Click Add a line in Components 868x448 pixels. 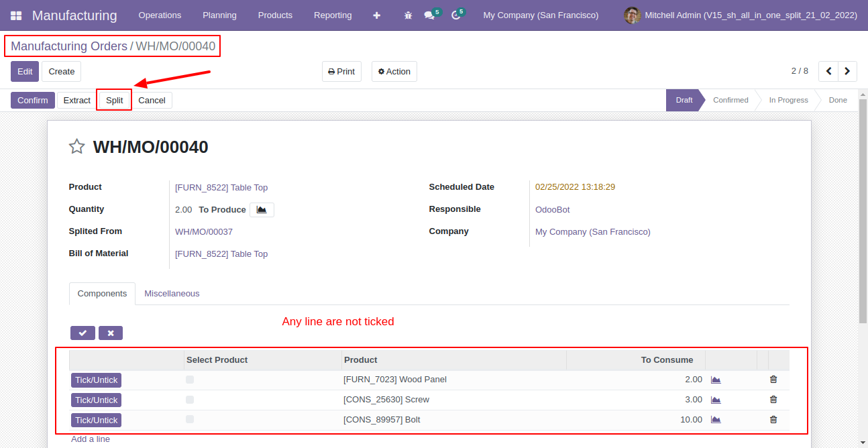point(91,439)
